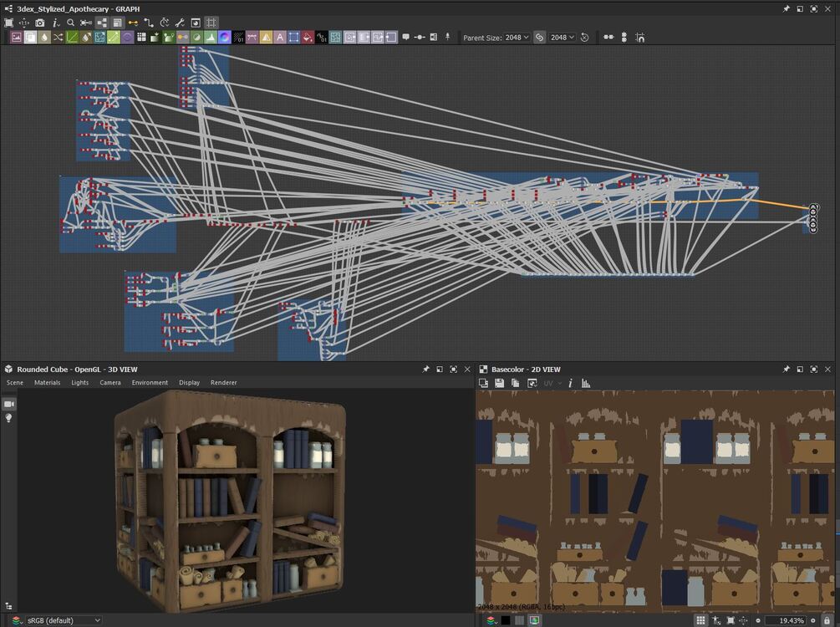840x627 pixels.
Task: Add a Curve node from node toolbar
Action: 73,37
